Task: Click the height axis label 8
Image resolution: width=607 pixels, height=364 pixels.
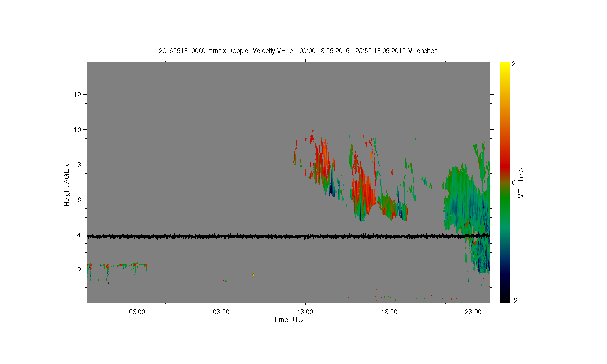Action: 80,165
